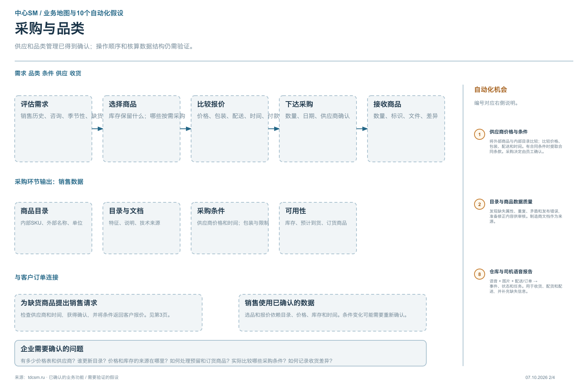Click the page title 采购与品类

pos(50,29)
